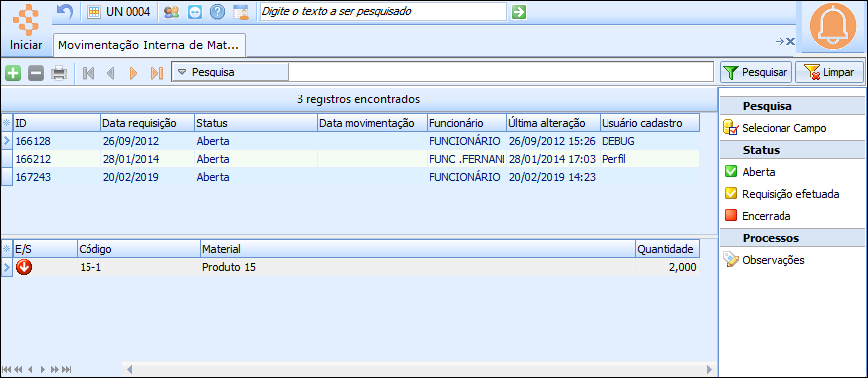Click Produto 15 material cell
Screen dimensions: 868x378
tap(418, 267)
